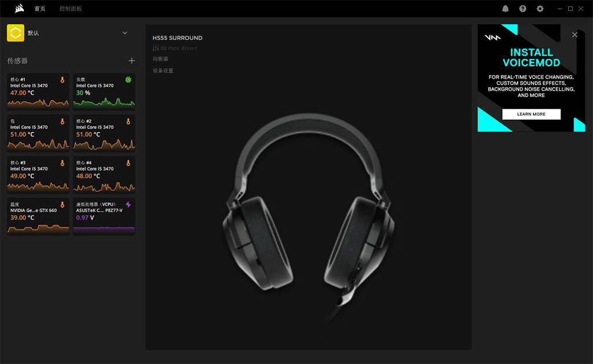Maximize the iCUE window
593x364 pixels.
click(570, 9)
